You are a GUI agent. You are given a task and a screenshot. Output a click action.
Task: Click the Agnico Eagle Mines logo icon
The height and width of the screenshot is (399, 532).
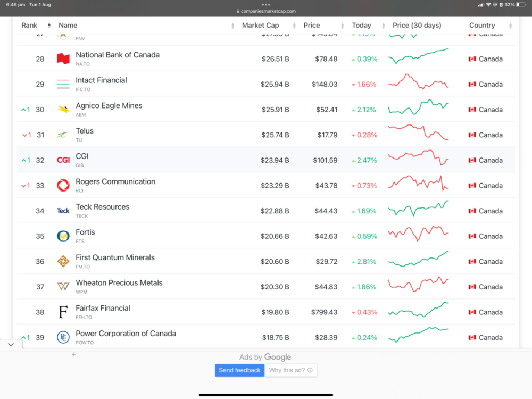tap(63, 110)
